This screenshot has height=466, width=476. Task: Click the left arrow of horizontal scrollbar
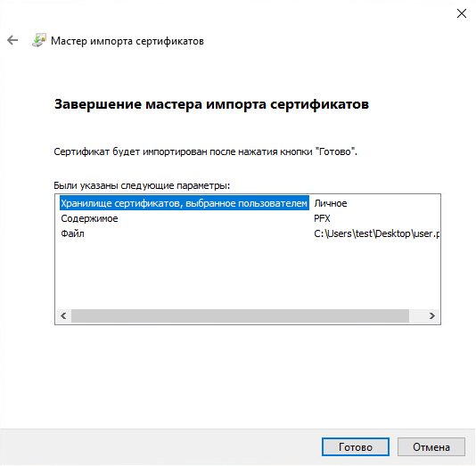coord(63,315)
